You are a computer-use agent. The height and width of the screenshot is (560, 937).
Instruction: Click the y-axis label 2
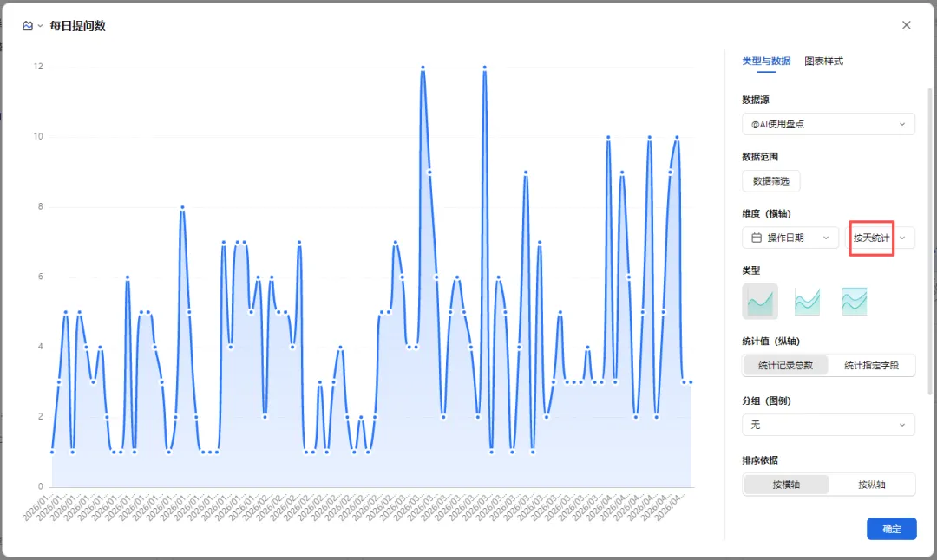point(41,416)
